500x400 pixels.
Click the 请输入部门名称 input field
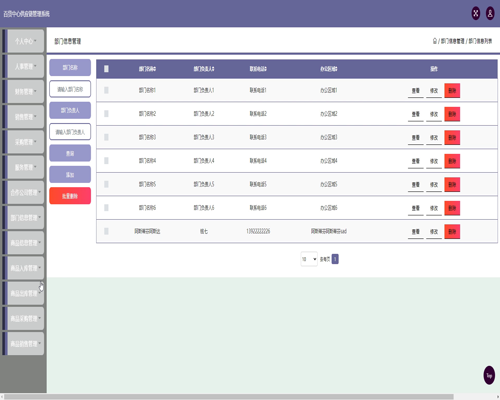pyautogui.click(x=70, y=89)
